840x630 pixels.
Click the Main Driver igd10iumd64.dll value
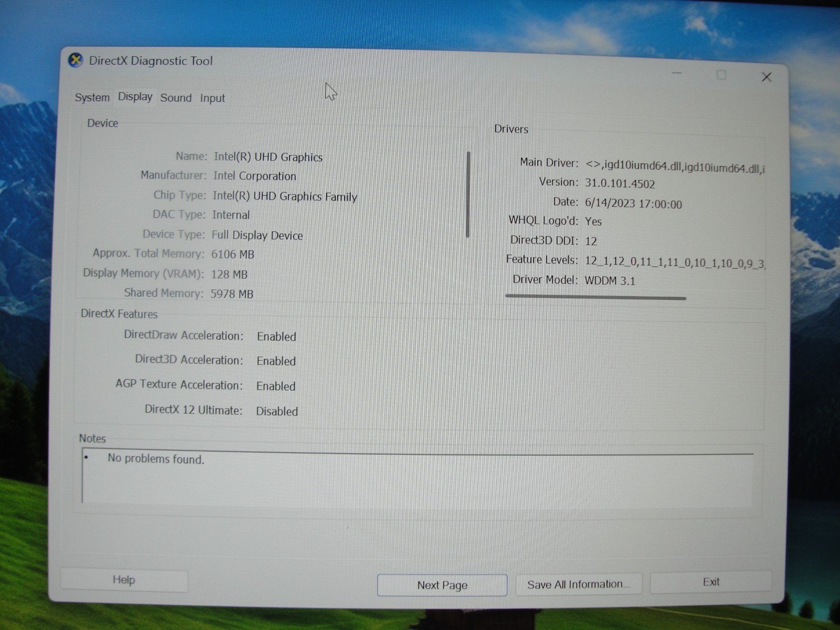(x=675, y=166)
